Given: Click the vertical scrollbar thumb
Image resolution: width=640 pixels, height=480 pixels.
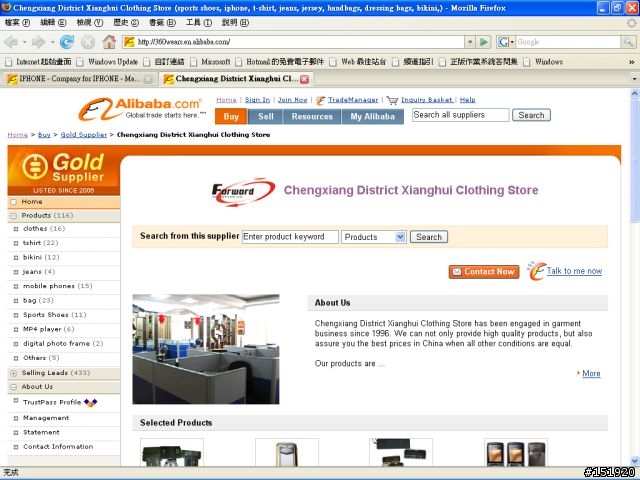Looking at the screenshot, I should click(634, 160).
